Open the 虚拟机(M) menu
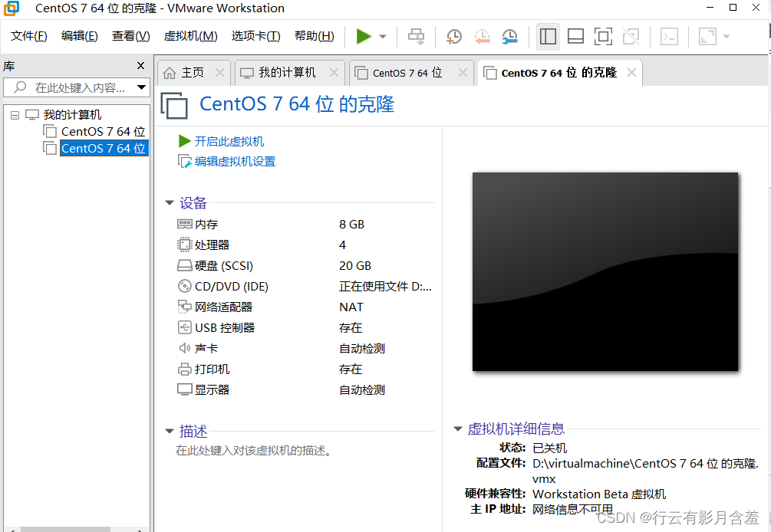The width and height of the screenshot is (771, 532). (190, 35)
